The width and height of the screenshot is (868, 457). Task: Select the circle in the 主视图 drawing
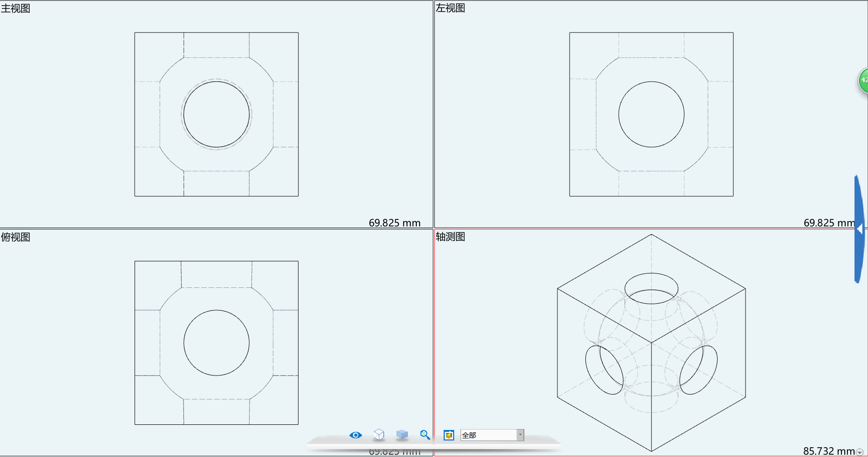click(x=217, y=114)
